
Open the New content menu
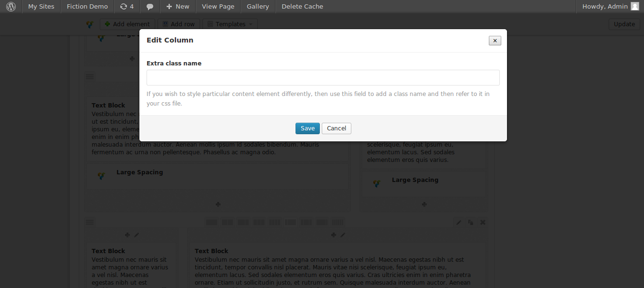[x=178, y=6]
